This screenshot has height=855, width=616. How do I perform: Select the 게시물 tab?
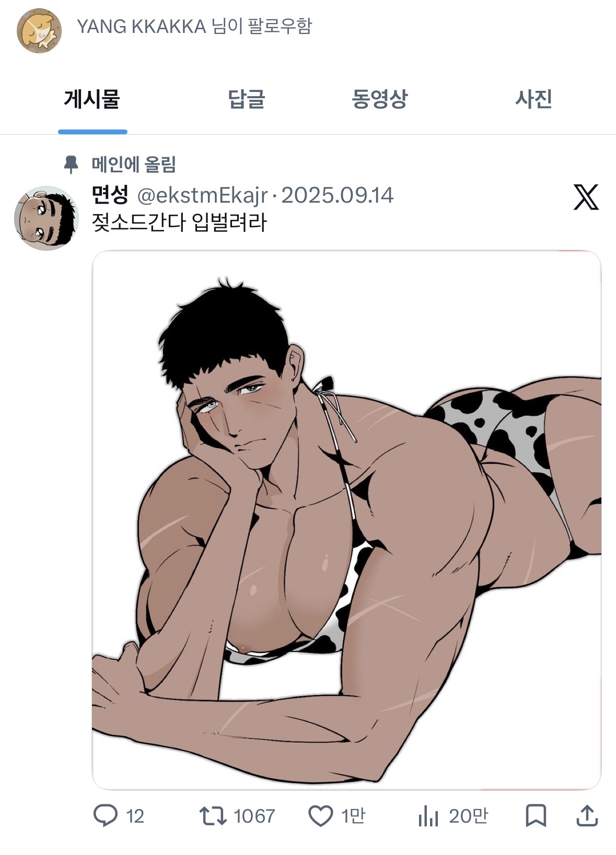pos(92,99)
